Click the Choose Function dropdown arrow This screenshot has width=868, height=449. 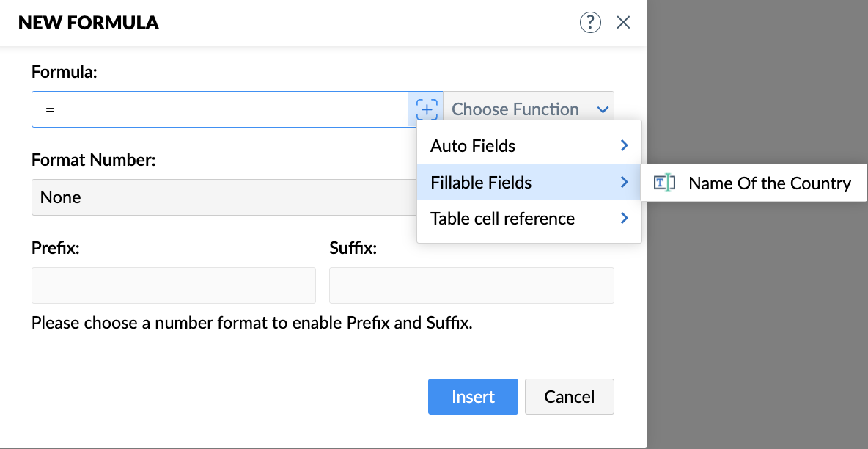(x=603, y=109)
